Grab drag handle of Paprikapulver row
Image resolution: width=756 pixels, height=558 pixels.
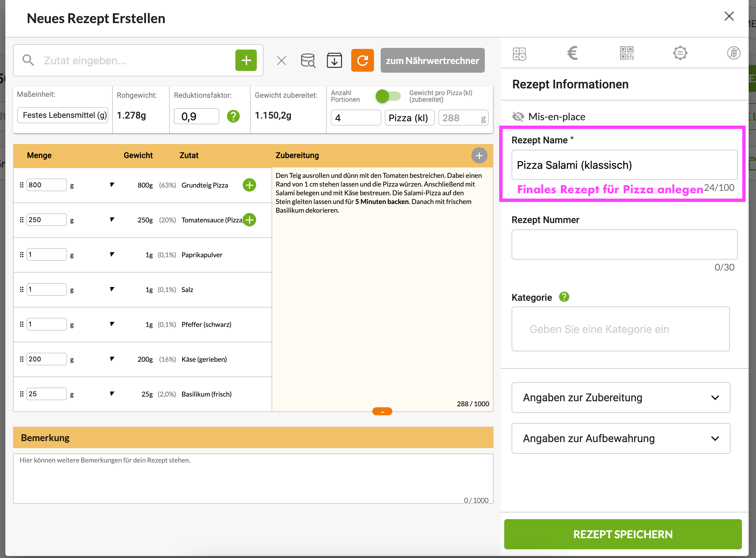click(x=22, y=255)
